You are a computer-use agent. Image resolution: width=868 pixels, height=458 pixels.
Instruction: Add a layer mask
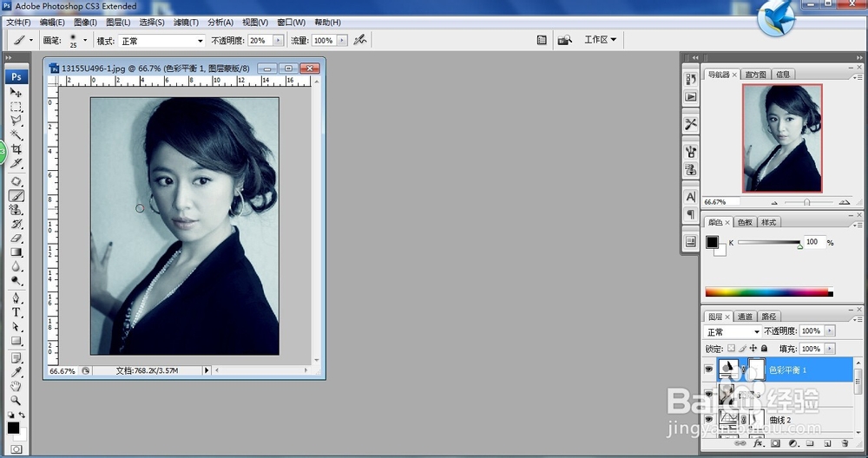(775, 443)
